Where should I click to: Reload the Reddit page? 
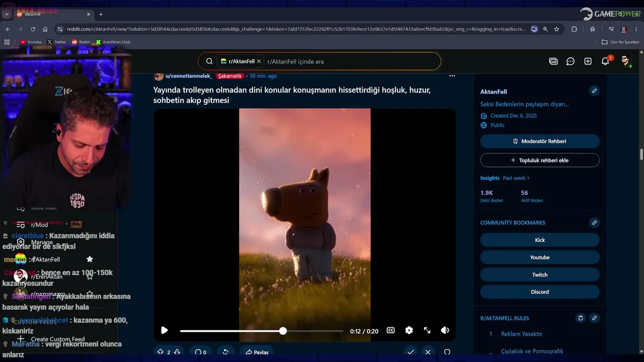(x=33, y=29)
